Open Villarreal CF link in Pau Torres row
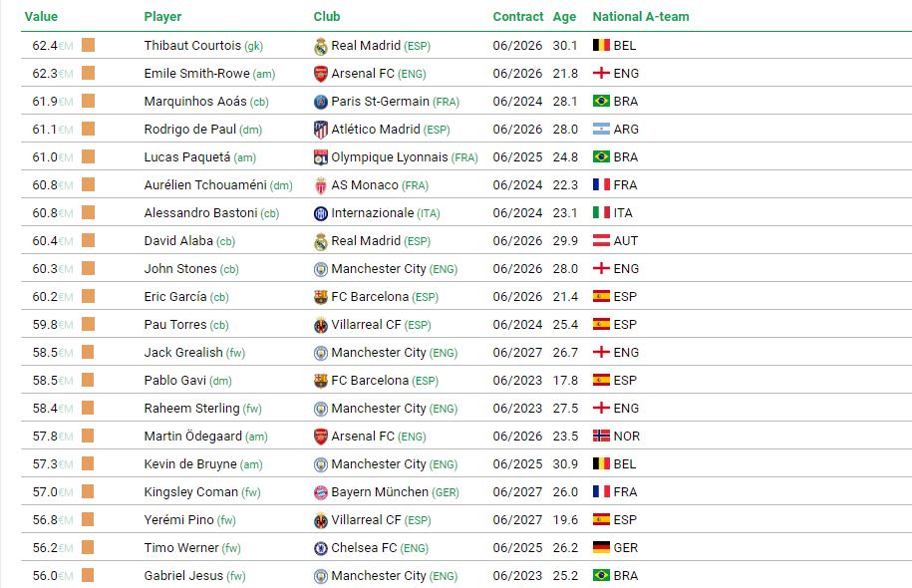This screenshot has width=912, height=588. [366, 325]
